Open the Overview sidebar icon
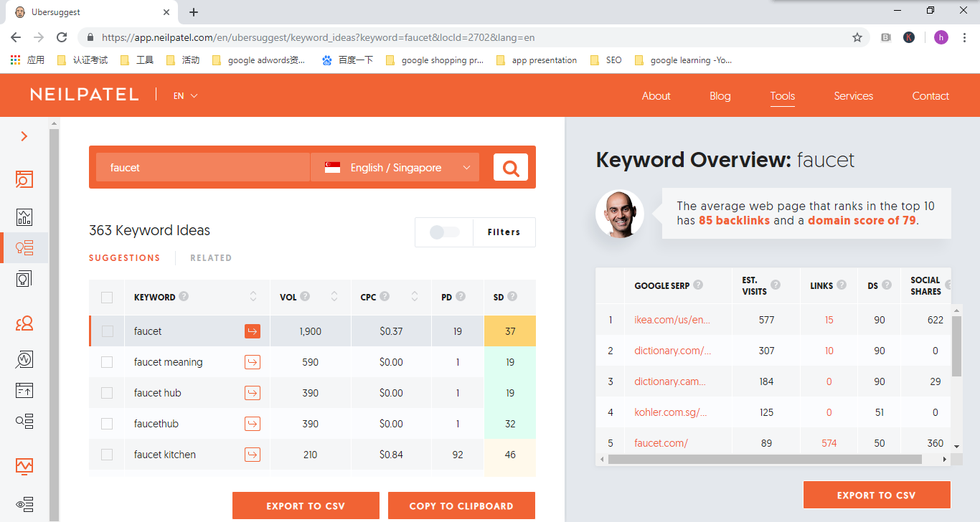980x522 pixels. point(24,179)
